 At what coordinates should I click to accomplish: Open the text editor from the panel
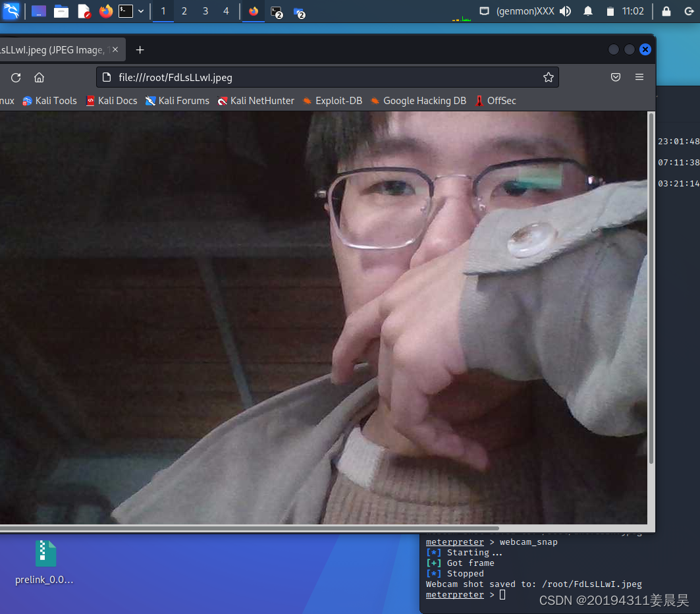(84, 11)
